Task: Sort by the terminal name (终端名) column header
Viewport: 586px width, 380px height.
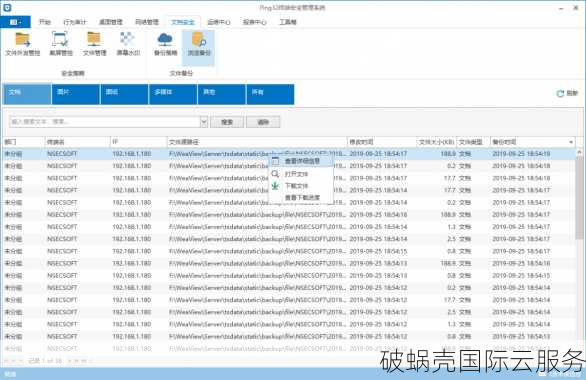Action: point(77,142)
